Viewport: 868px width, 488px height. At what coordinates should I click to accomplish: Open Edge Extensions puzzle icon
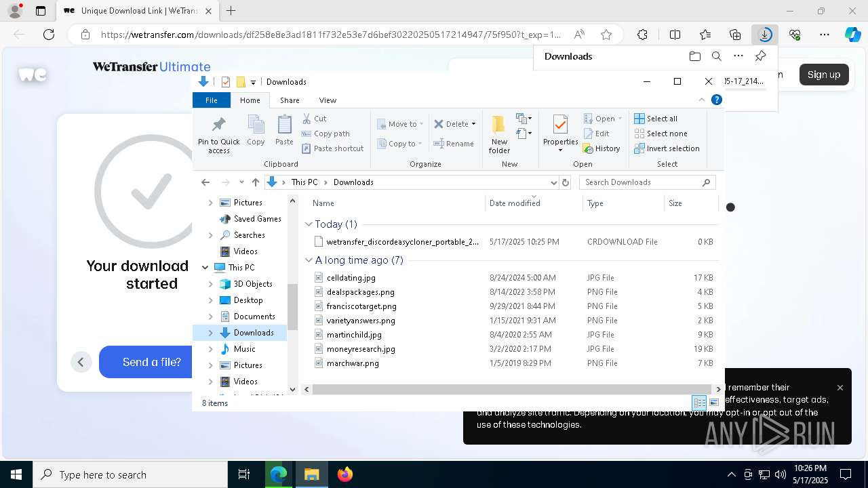click(642, 35)
